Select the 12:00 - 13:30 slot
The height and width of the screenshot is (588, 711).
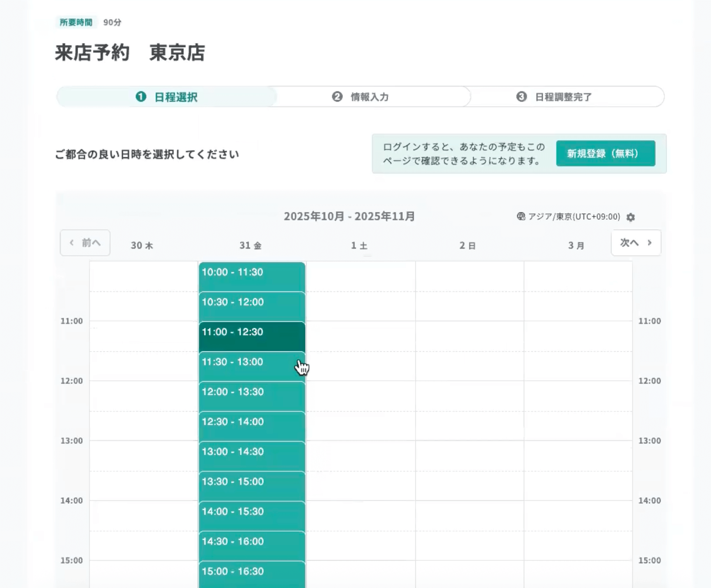252,396
